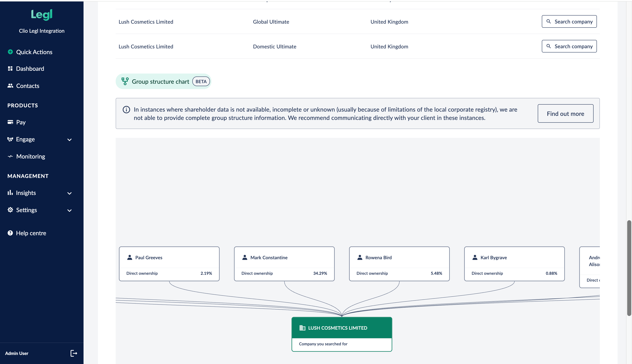Click the Help centre question mark icon
Viewport: 632px width, 364px height.
coord(10,233)
